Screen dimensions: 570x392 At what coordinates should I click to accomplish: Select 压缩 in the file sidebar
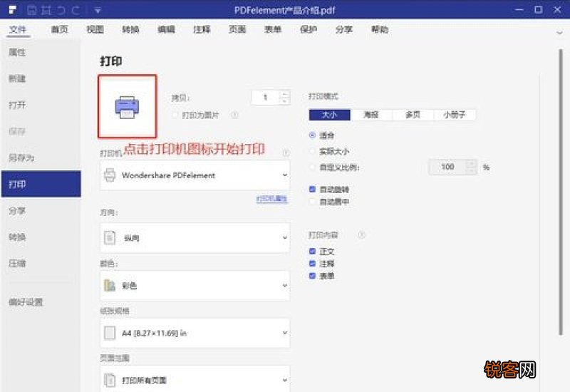click(41, 263)
